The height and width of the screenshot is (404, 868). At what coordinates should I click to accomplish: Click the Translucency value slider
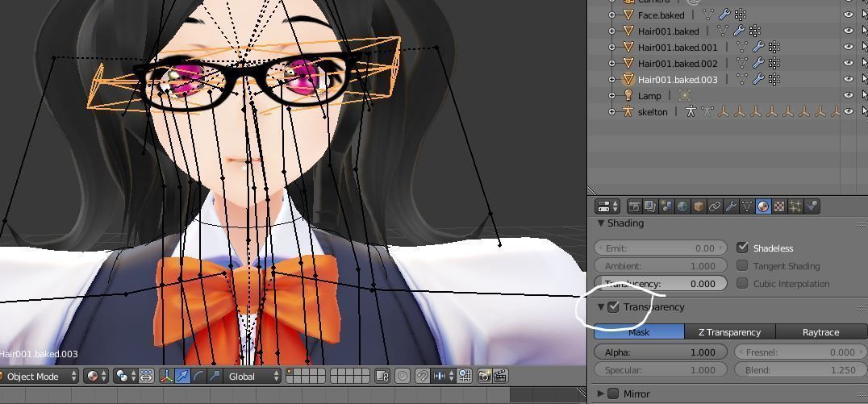pyautogui.click(x=661, y=283)
